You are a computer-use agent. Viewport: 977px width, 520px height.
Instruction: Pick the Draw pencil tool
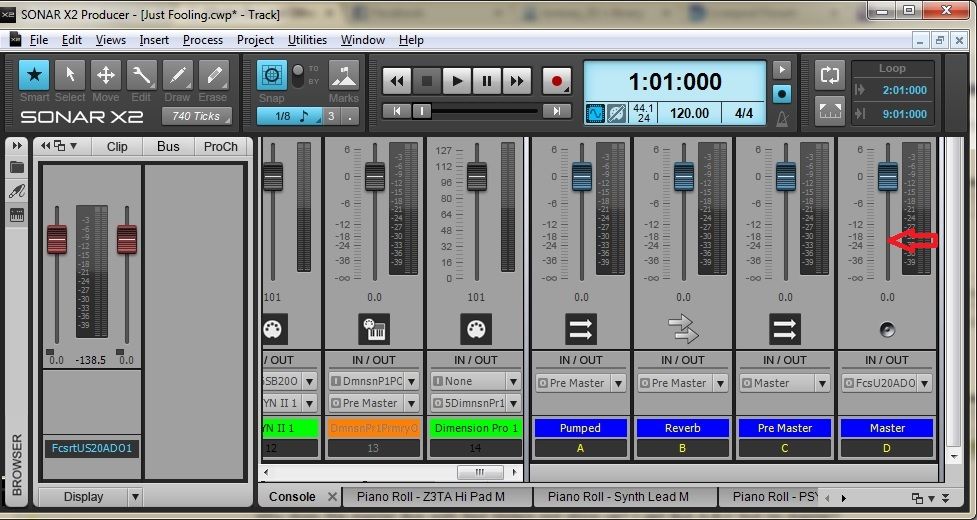click(x=177, y=76)
